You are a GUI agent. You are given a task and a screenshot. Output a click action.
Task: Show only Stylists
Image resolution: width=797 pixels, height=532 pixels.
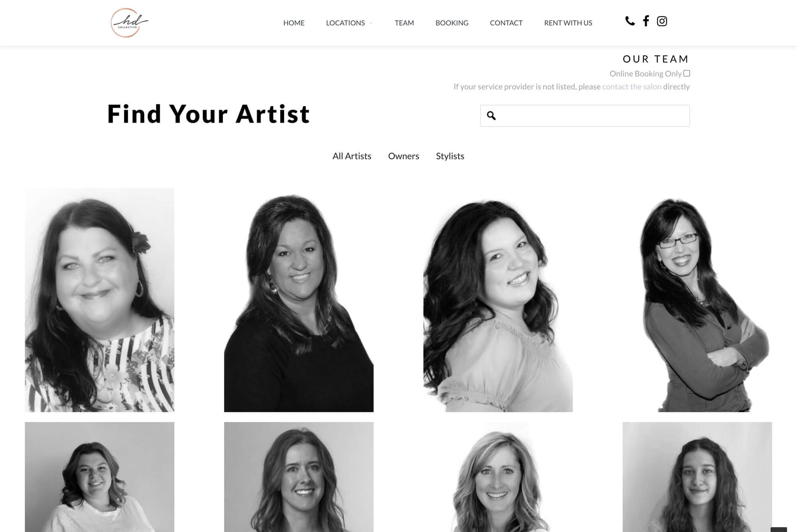click(x=450, y=156)
